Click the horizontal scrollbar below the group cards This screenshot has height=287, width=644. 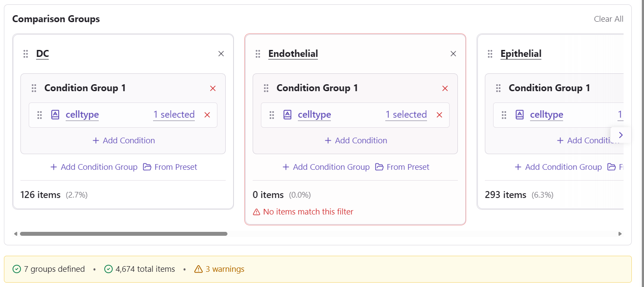[124, 234]
